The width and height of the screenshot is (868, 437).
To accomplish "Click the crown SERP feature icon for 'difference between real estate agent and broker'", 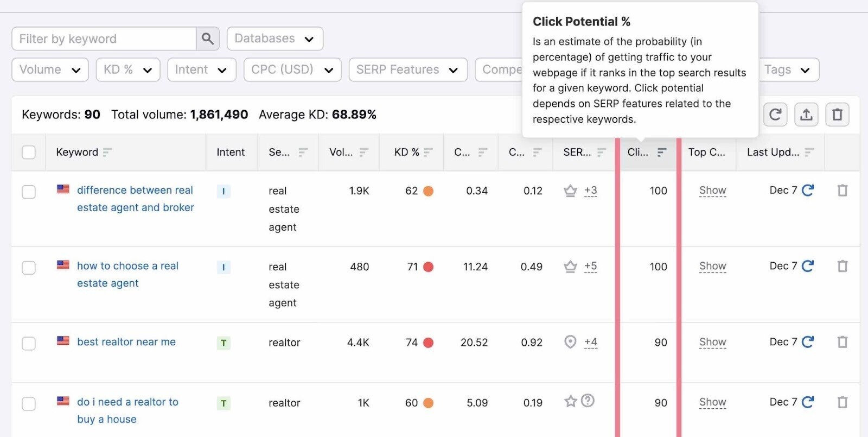I will pos(570,191).
